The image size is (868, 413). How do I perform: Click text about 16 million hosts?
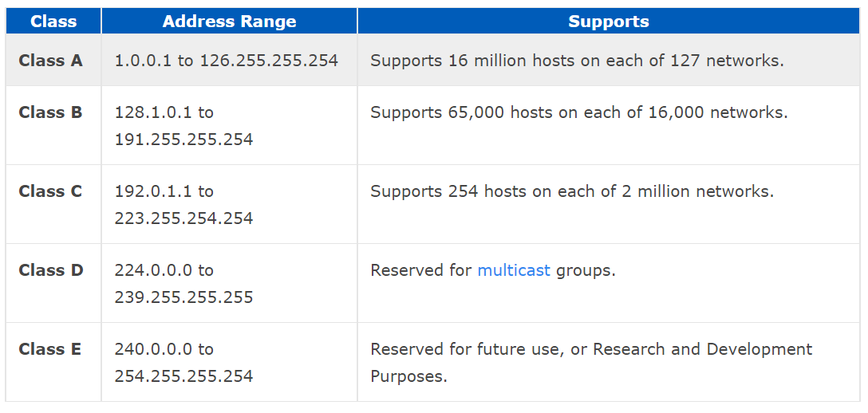pos(578,61)
